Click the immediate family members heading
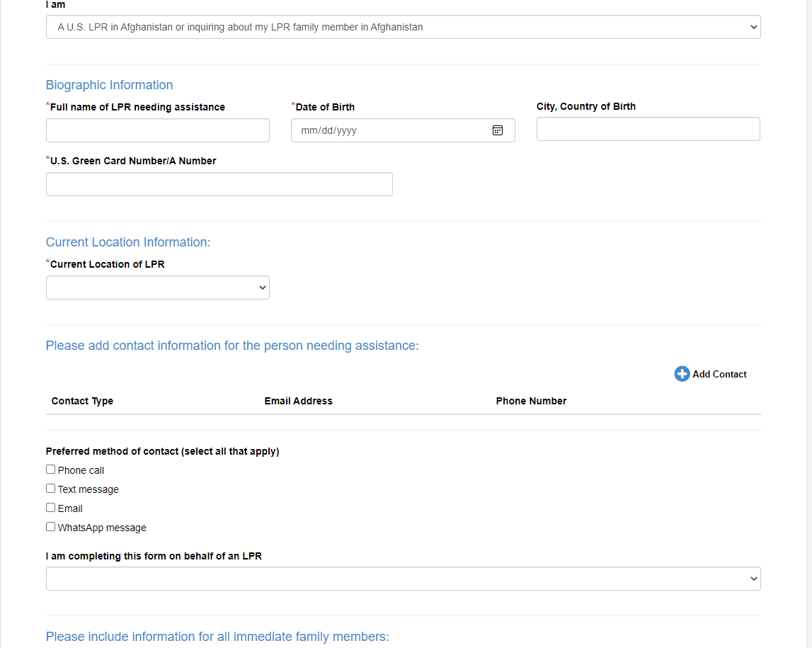 [217, 637]
